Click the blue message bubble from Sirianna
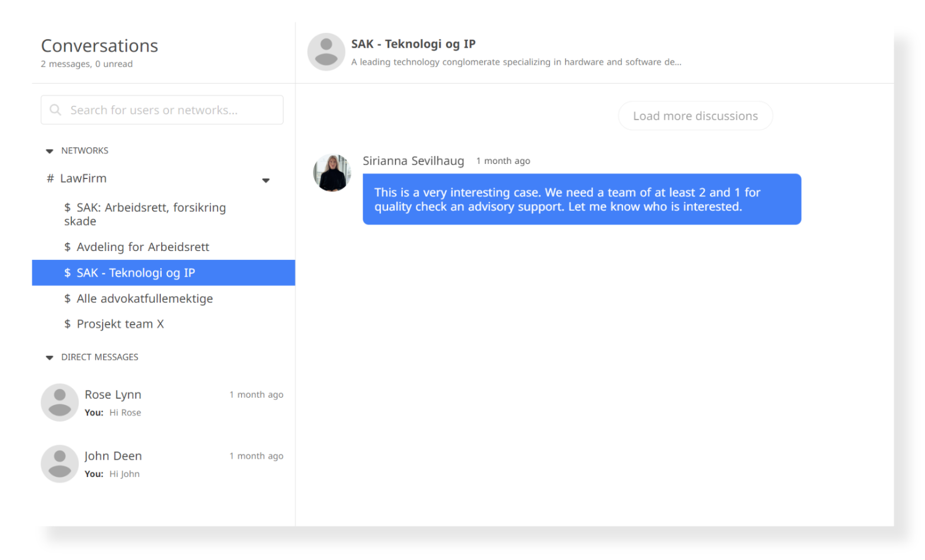 (x=582, y=199)
